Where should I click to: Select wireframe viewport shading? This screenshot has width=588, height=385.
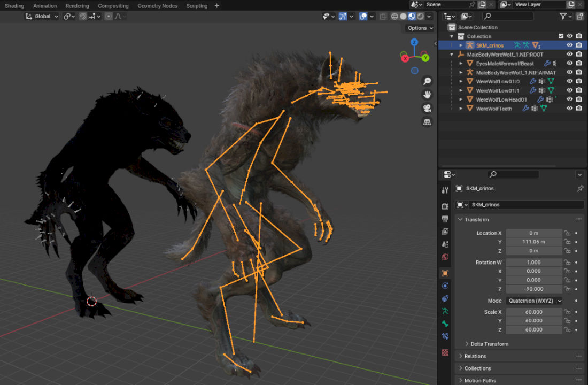tap(394, 16)
